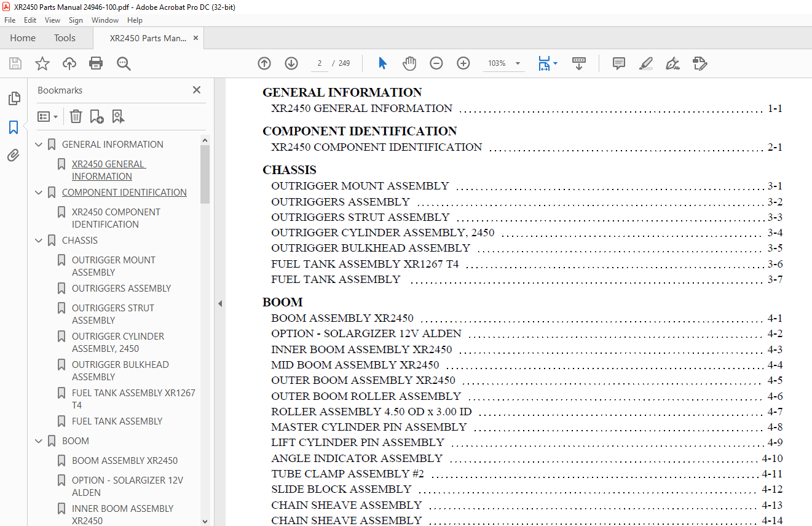Viewport: 812px width, 526px height.
Task: Click the COMPONENT IDENTIFICATION bookmark heading
Action: click(x=124, y=193)
